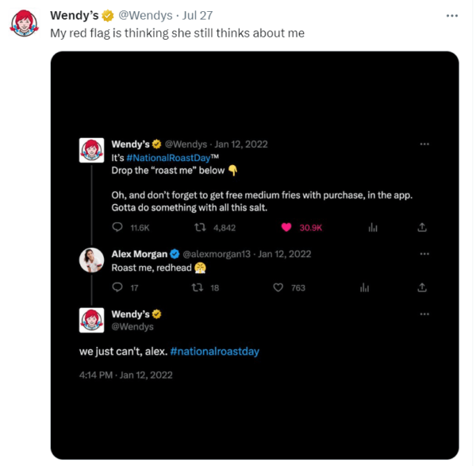Expand more options on Alex Morgan's reply

(424, 254)
